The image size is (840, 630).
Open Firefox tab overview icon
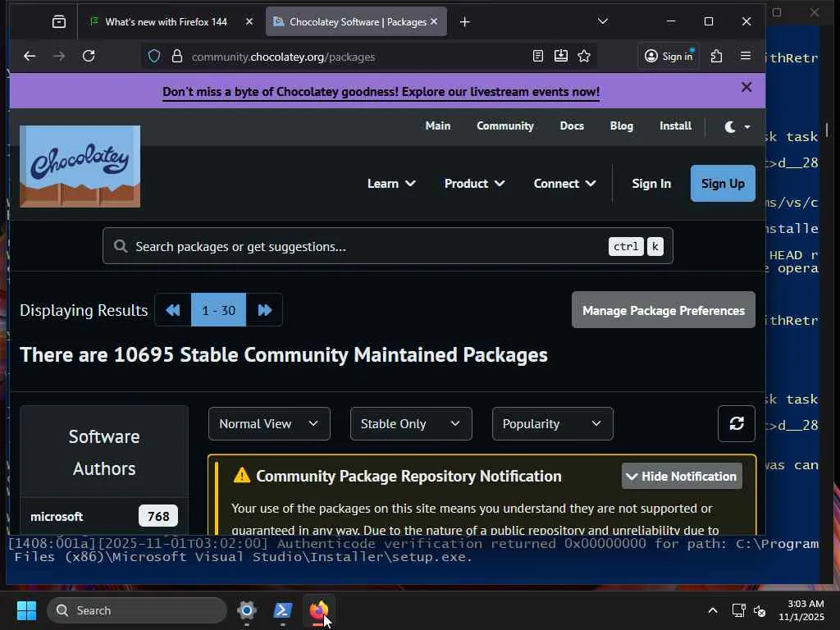click(x=59, y=22)
